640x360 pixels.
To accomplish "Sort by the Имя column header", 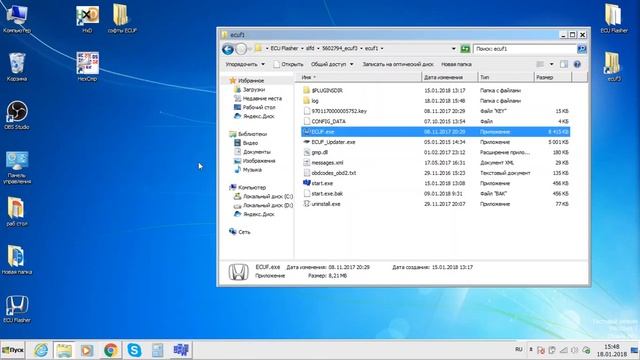I will tap(358, 77).
